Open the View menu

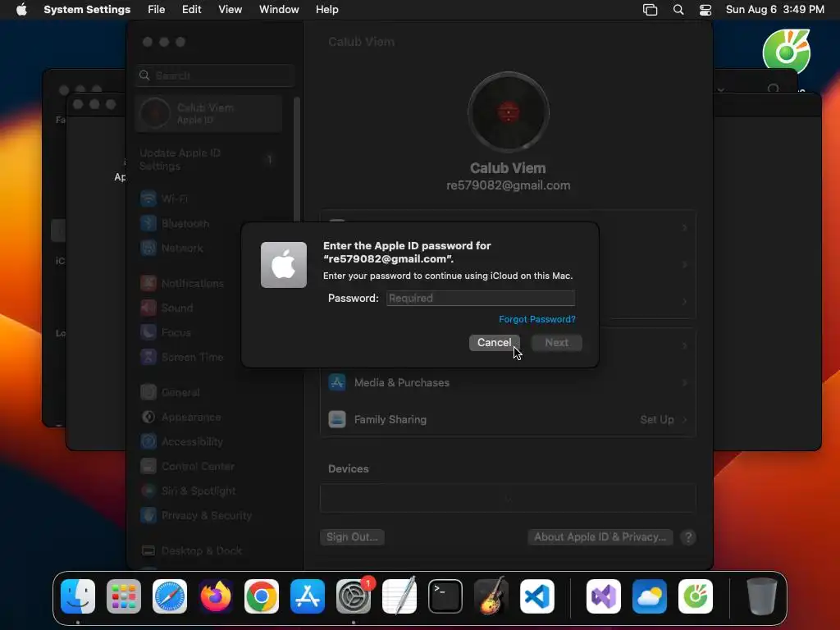coord(230,10)
